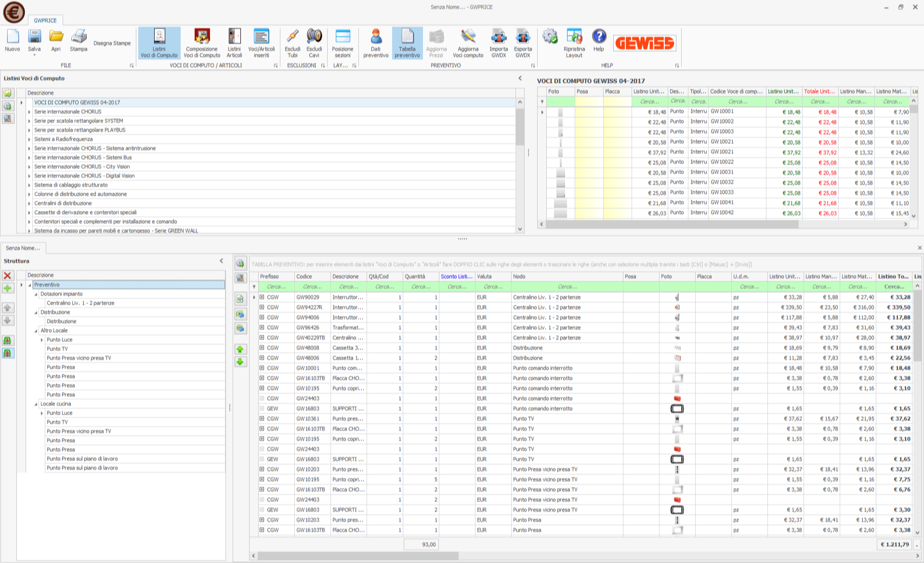Expand Sistemi a Radiofrequenza row
This screenshot has width=924, height=563.
(x=29, y=139)
